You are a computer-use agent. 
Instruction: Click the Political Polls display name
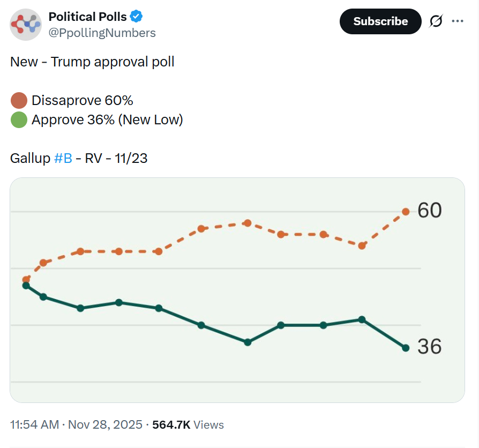(87, 17)
